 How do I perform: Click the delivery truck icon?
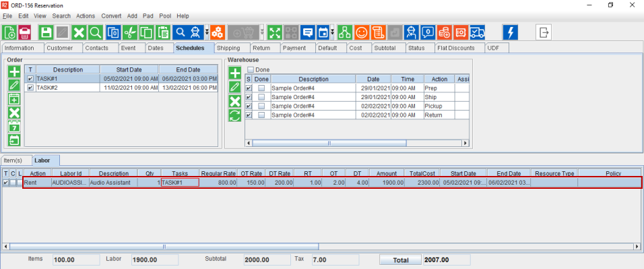tap(477, 32)
